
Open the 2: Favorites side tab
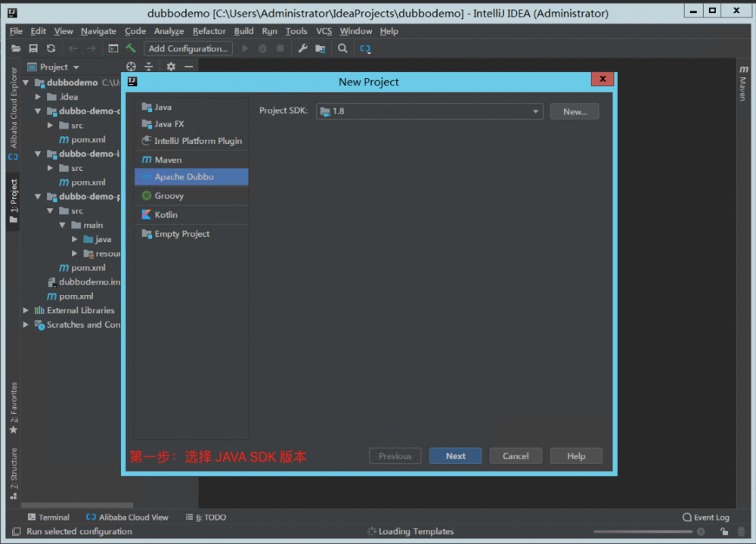click(x=13, y=408)
